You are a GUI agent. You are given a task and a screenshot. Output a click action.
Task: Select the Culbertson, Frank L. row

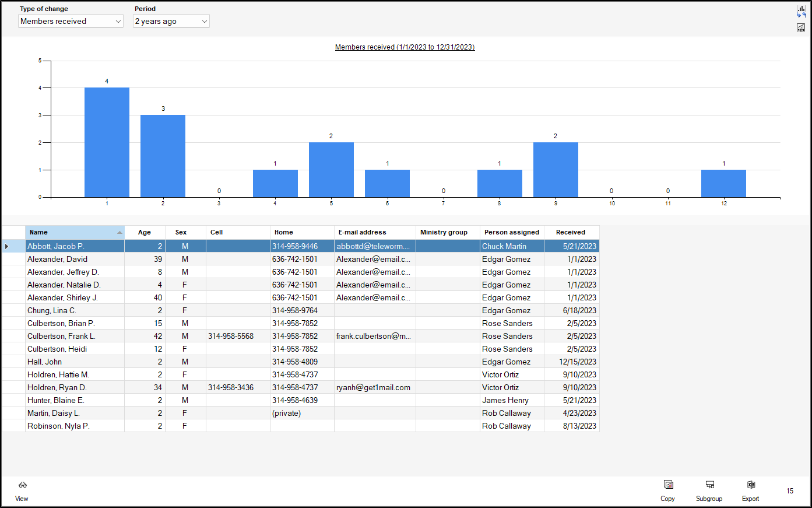61,337
